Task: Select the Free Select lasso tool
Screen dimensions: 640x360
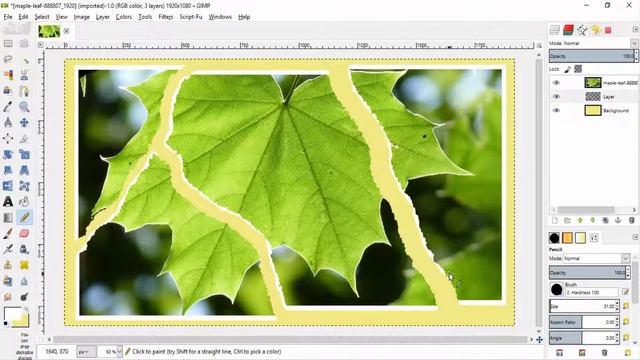Action: (8, 59)
